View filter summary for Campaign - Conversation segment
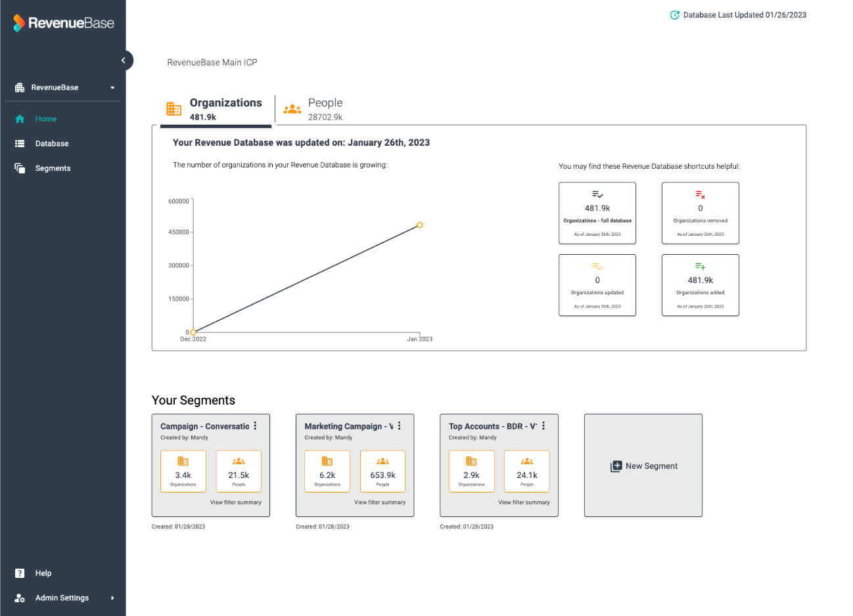The image size is (853, 616). (236, 502)
